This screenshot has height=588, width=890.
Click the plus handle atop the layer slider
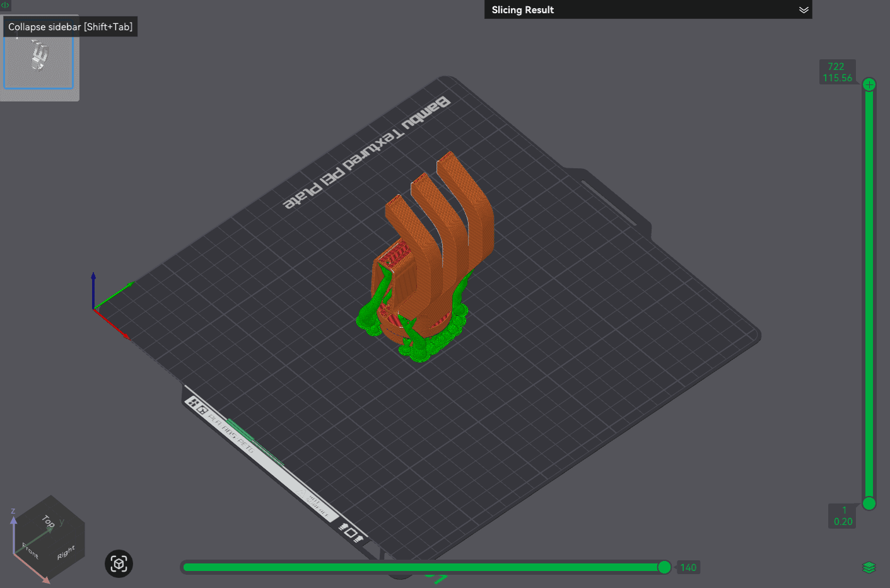tap(869, 84)
